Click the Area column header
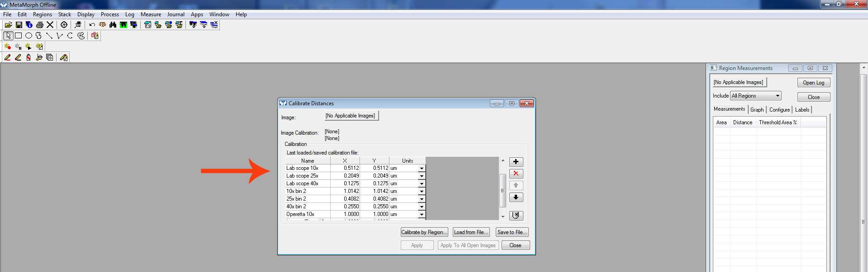 tap(721, 122)
